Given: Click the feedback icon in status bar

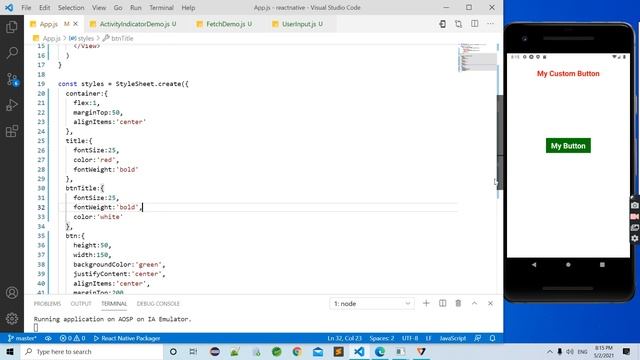Looking at the screenshot, I should (x=477, y=338).
